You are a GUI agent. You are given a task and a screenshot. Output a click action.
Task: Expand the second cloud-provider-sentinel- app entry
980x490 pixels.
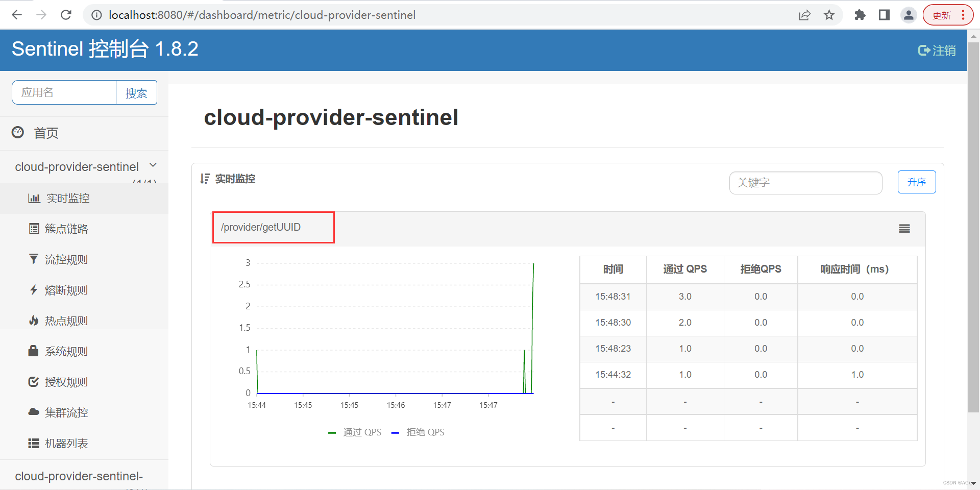[79, 476]
